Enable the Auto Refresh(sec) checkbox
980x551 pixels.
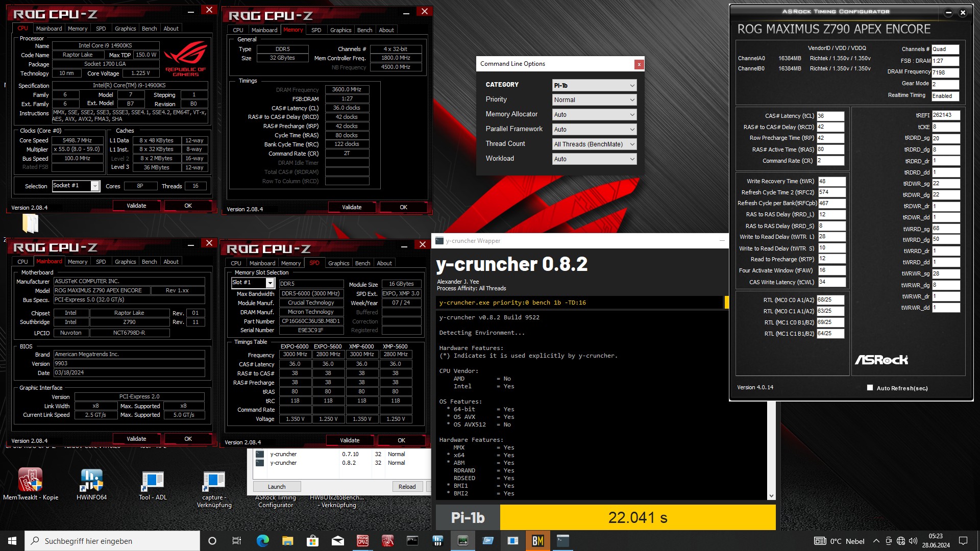[x=870, y=388]
